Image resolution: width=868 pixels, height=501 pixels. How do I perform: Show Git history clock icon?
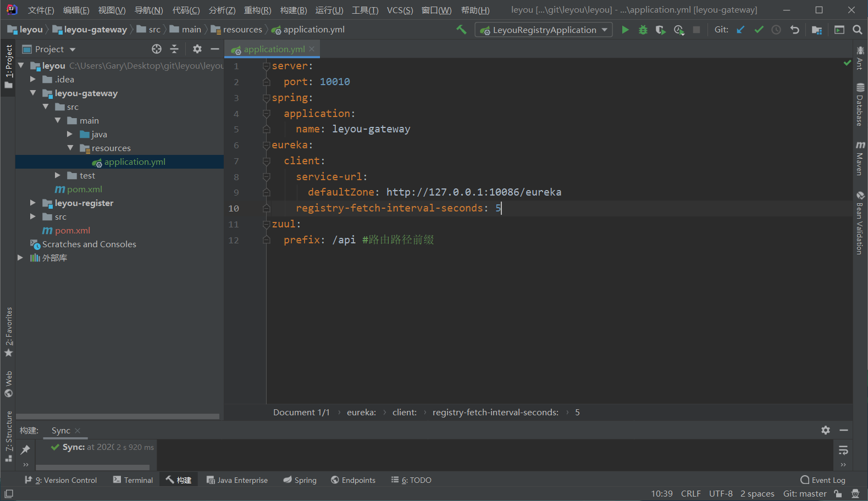(x=776, y=30)
